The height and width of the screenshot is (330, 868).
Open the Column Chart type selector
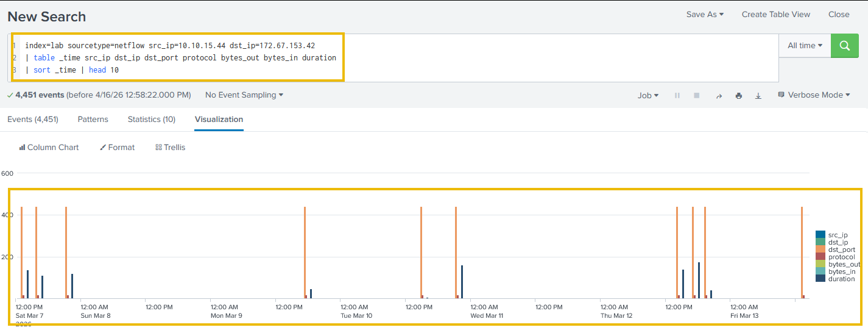[49, 148]
